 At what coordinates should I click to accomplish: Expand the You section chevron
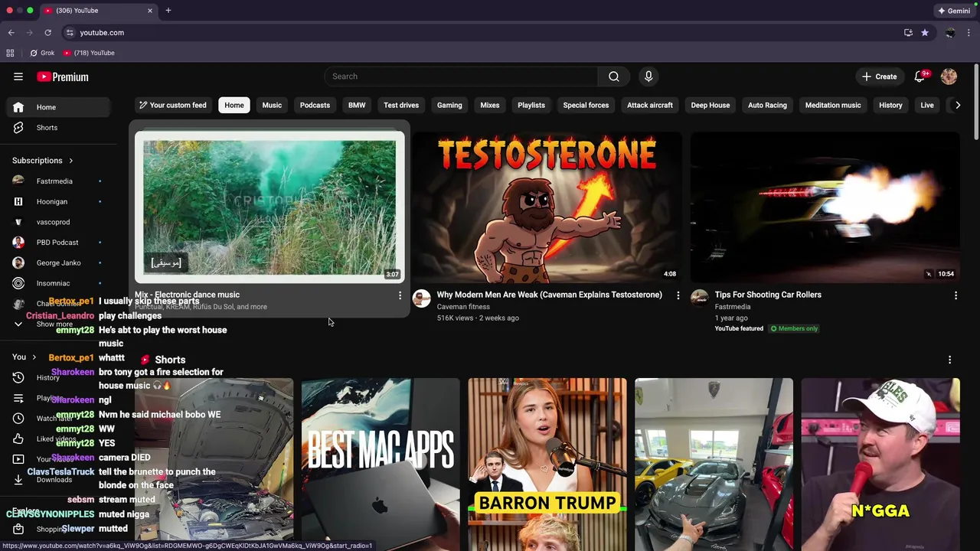tap(34, 357)
